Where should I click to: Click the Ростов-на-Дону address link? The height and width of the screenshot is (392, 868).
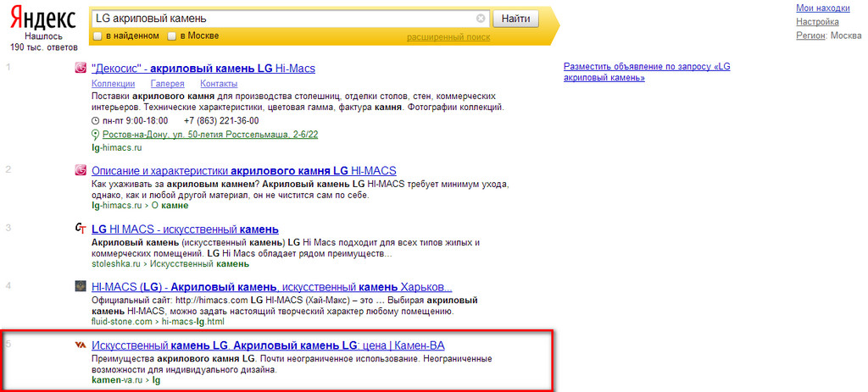[210, 135]
